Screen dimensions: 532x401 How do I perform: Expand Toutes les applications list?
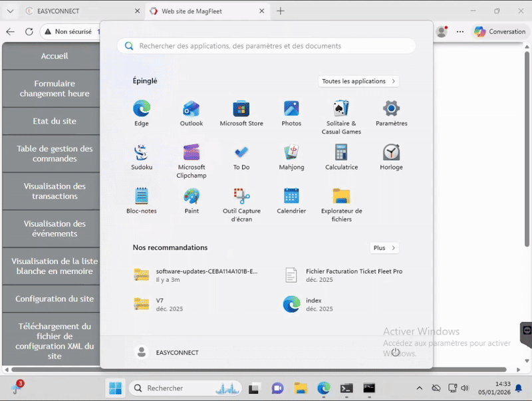point(358,81)
